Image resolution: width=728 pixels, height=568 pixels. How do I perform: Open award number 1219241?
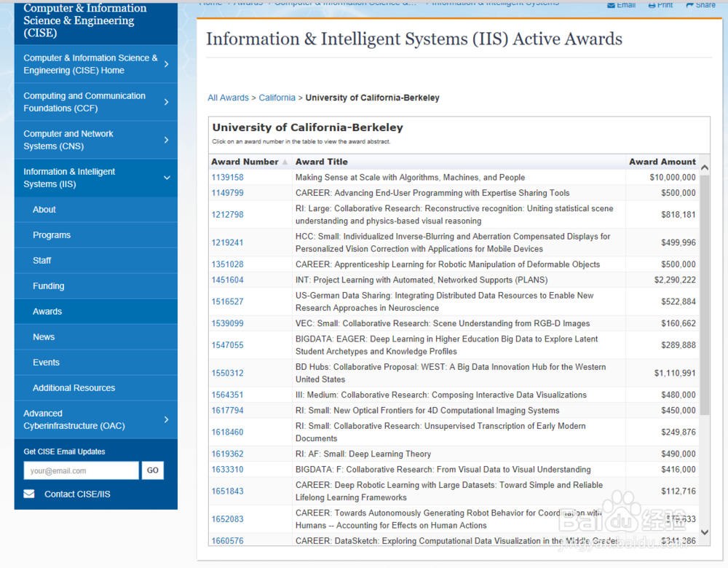[227, 242]
